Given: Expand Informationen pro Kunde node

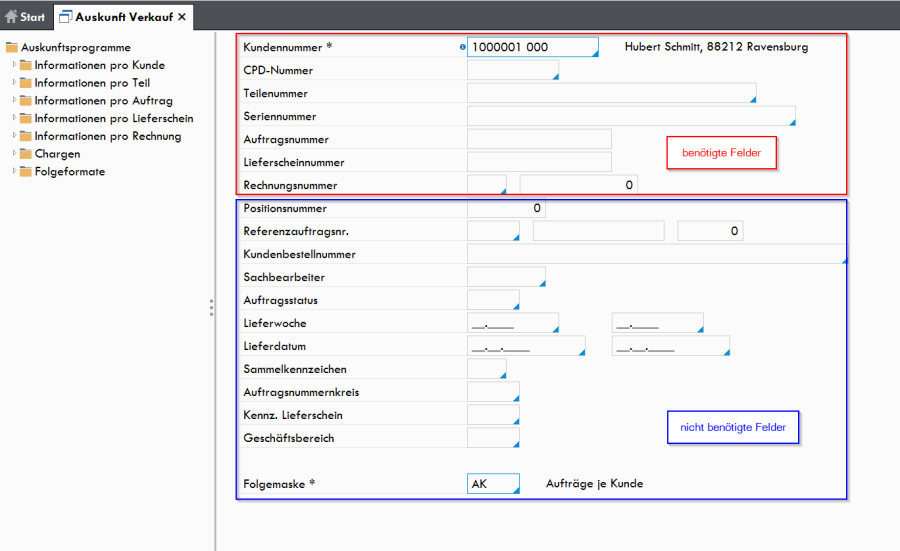Looking at the screenshot, I should (14, 64).
